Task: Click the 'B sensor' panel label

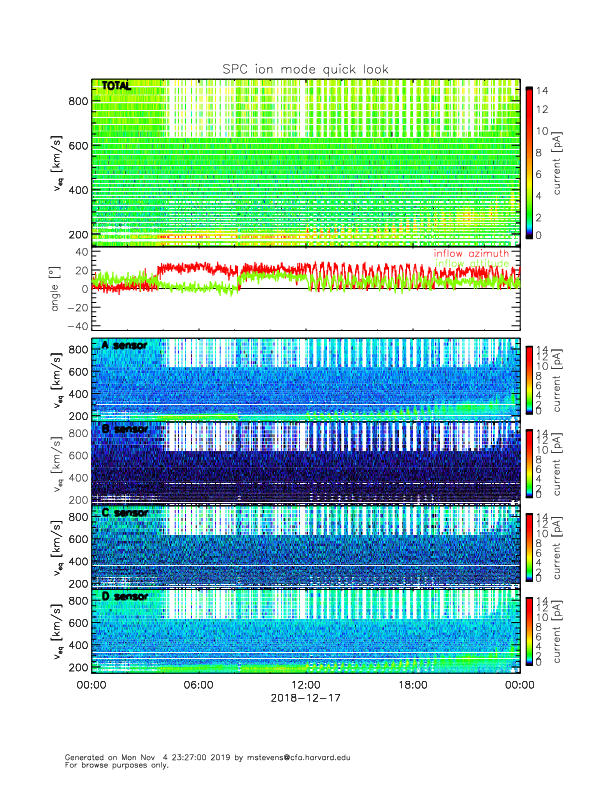Action: click(x=124, y=428)
